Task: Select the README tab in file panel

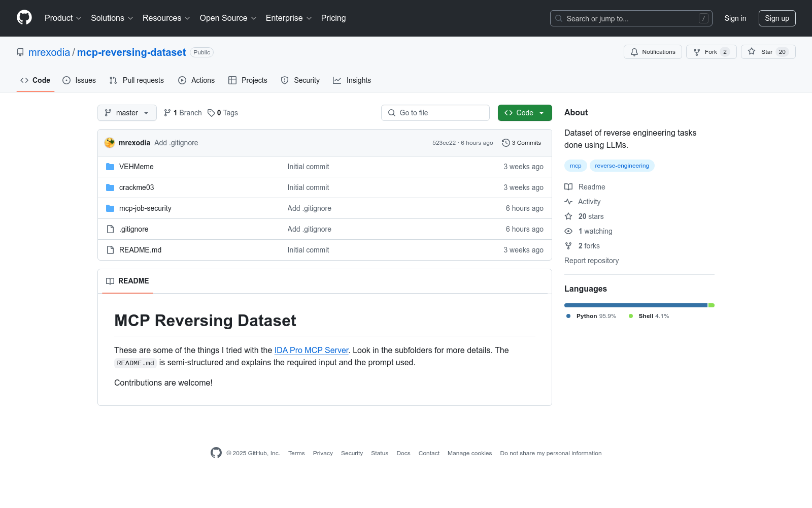Action: tap(127, 281)
